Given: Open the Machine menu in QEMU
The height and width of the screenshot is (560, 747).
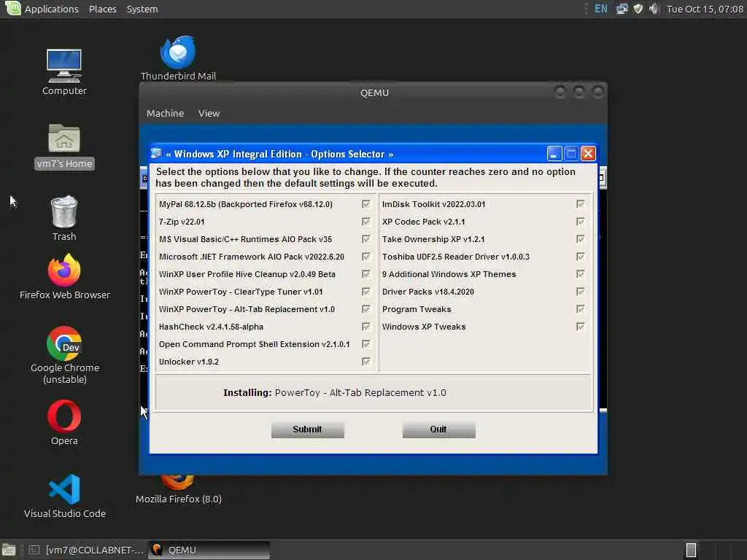Looking at the screenshot, I should click(165, 113).
